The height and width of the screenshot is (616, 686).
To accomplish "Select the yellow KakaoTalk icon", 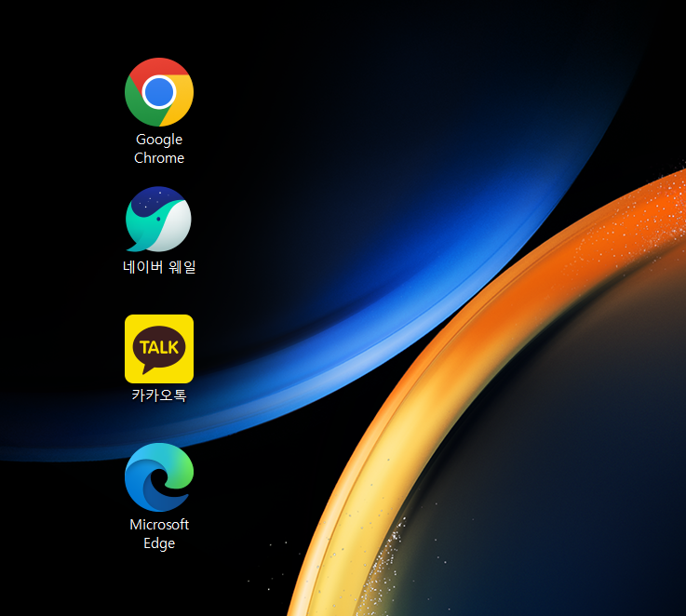I will (x=159, y=349).
